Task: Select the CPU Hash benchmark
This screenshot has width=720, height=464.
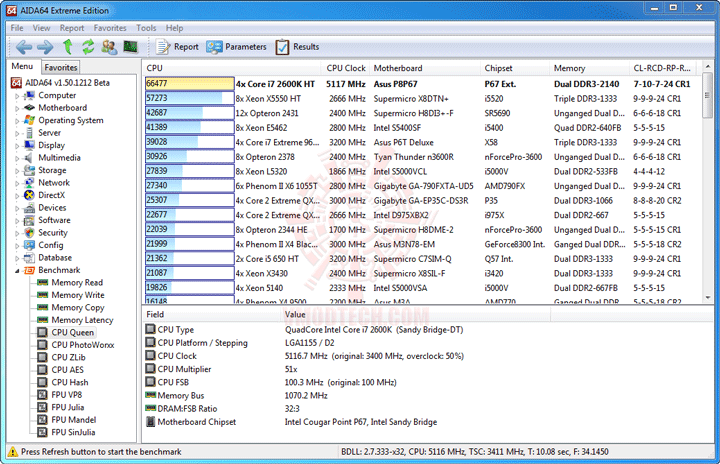Action: tap(69, 382)
